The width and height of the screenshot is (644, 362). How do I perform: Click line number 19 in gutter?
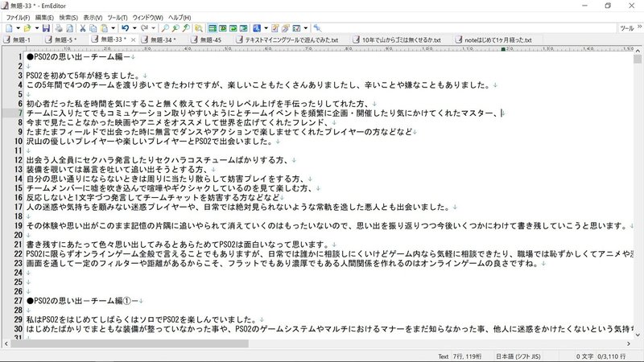coord(18,226)
